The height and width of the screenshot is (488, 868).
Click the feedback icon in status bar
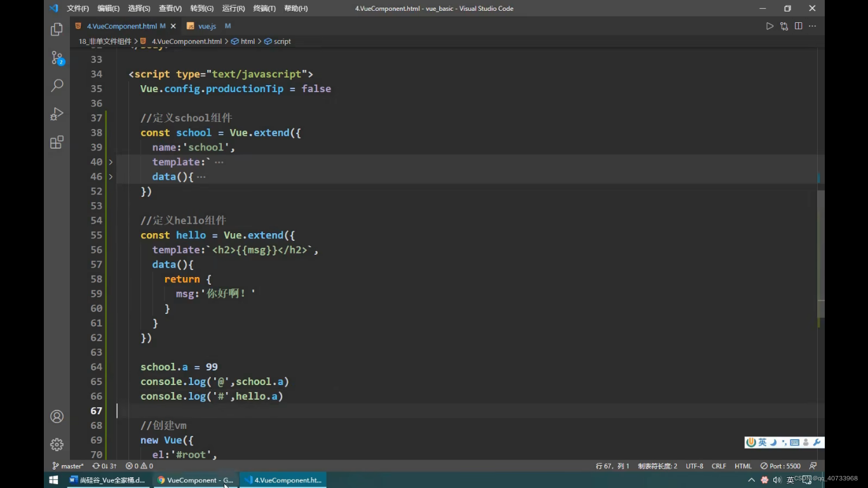point(813,466)
